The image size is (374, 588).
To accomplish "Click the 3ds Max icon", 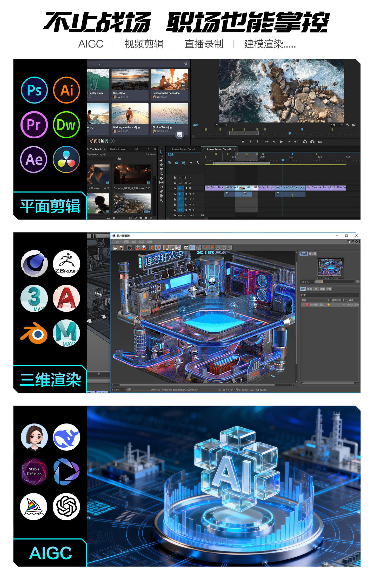I will [x=34, y=298].
